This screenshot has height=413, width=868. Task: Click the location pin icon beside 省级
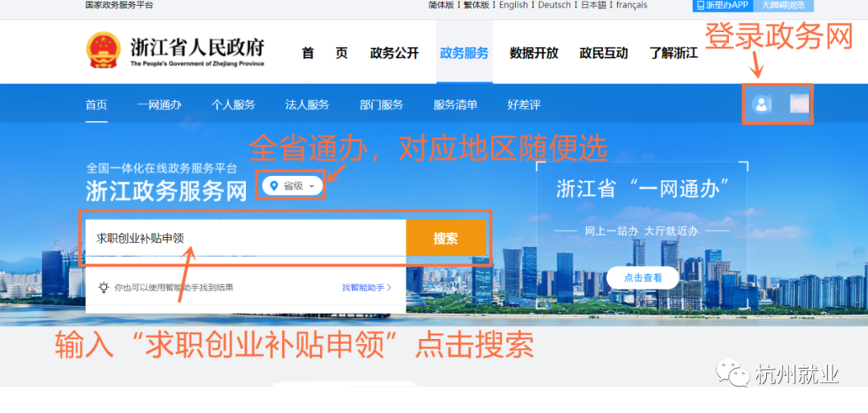pyautogui.click(x=274, y=186)
